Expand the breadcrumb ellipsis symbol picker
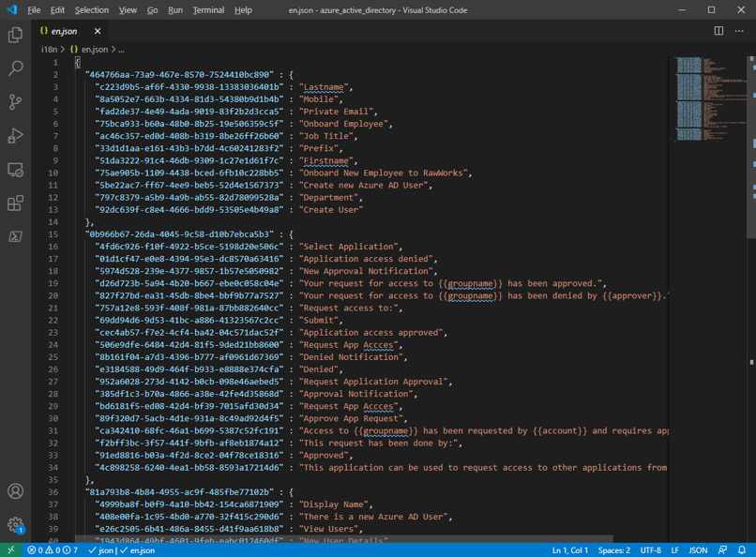Screen dimensions: 756x557 pos(121,49)
